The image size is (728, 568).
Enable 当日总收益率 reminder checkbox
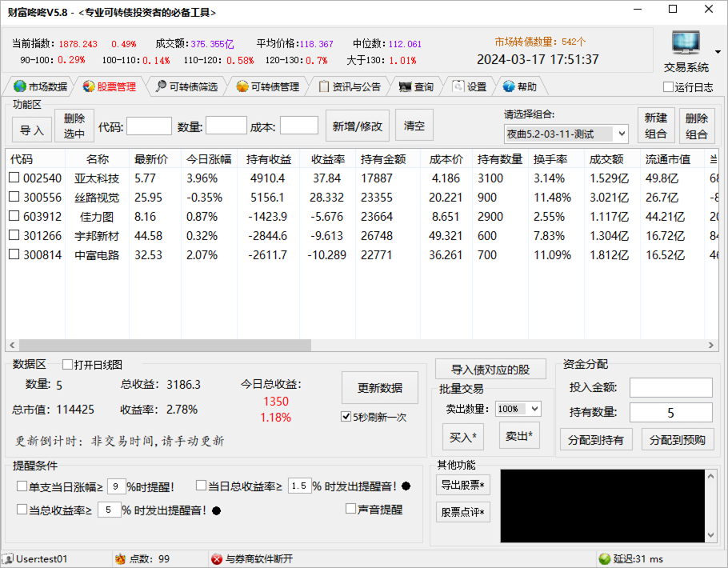point(201,486)
